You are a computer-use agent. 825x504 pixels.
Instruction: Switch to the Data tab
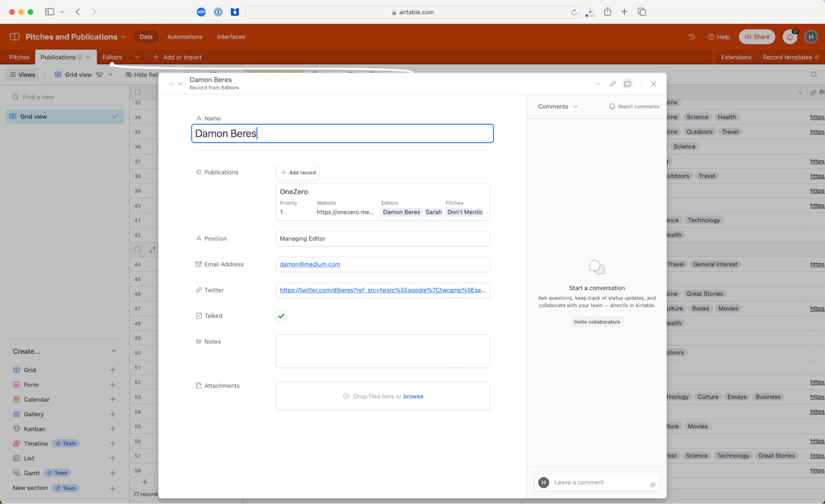coord(146,37)
